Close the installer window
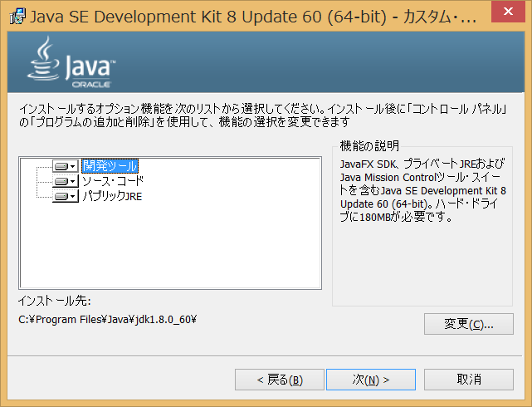 point(508,12)
